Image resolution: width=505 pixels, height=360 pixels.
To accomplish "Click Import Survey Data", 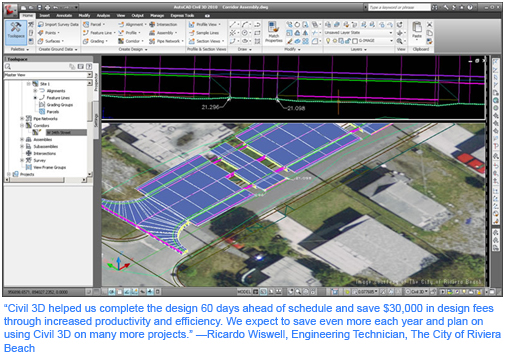I will pyautogui.click(x=58, y=24).
